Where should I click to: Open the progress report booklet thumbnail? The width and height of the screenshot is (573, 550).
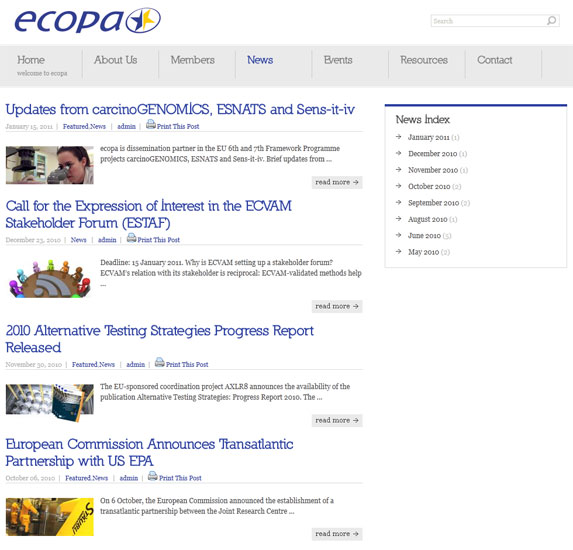coord(50,402)
